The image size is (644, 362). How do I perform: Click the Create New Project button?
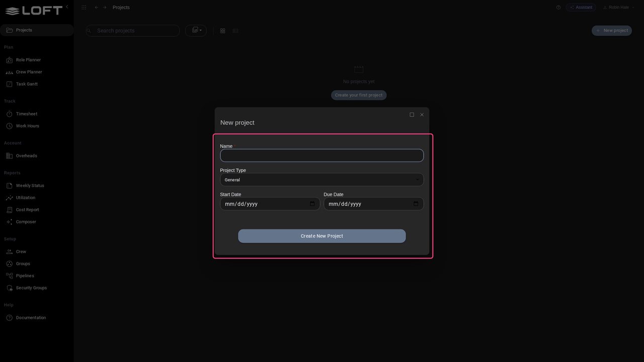click(x=321, y=236)
